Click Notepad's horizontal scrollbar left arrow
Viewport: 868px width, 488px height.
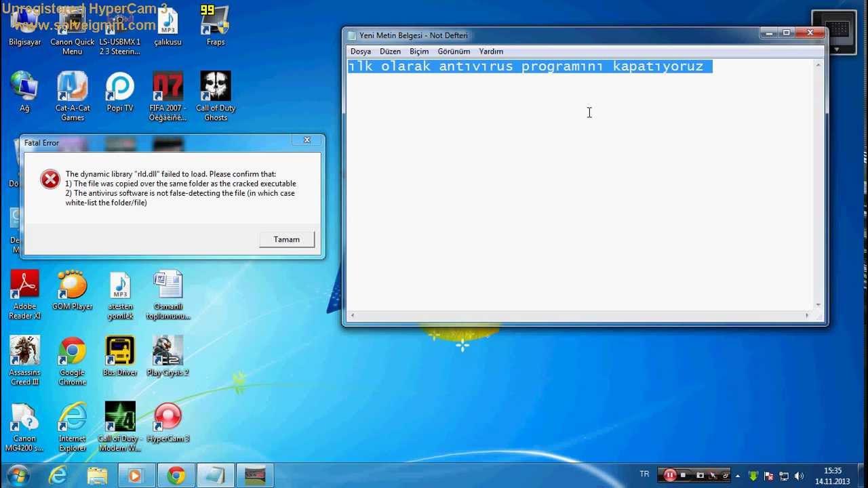(351, 315)
